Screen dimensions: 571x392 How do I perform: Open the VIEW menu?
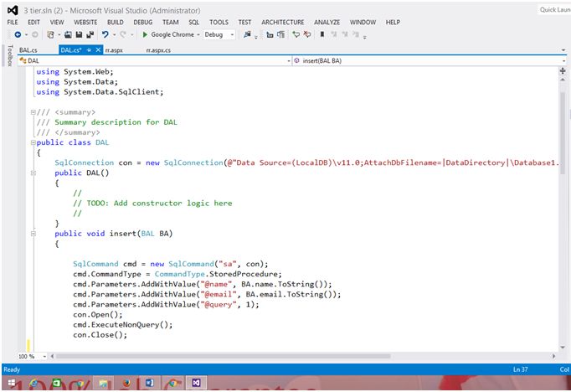pos(57,23)
